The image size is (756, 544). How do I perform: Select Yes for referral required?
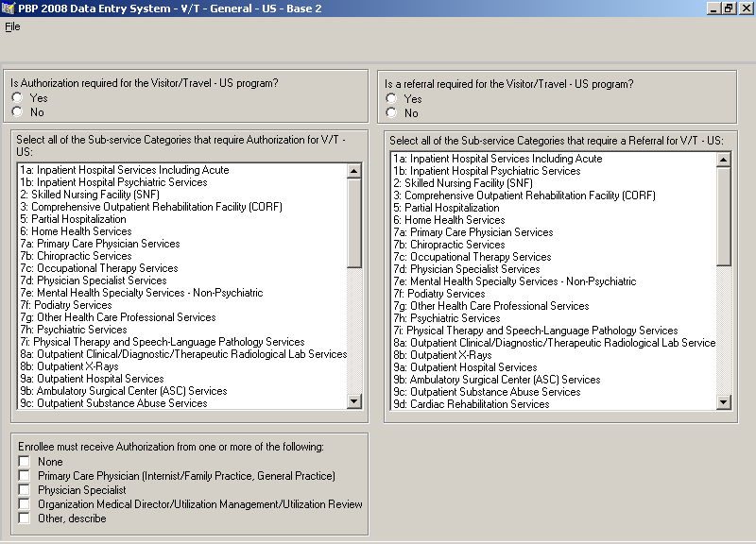(391, 98)
